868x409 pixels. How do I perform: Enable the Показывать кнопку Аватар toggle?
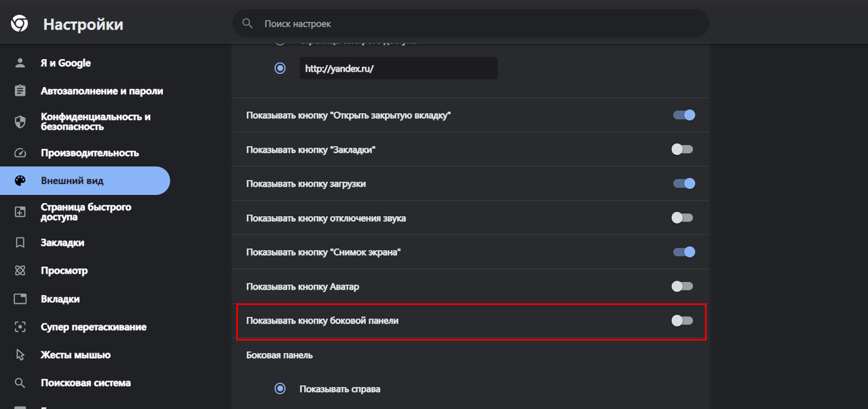tap(682, 287)
